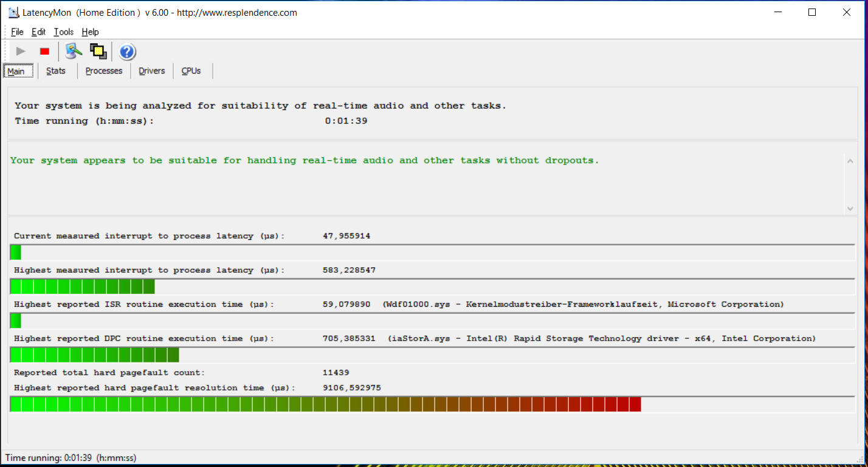Screen dimensions: 868x467
Task: Click the hard pagefault resolution time bar
Action: (x=432, y=404)
